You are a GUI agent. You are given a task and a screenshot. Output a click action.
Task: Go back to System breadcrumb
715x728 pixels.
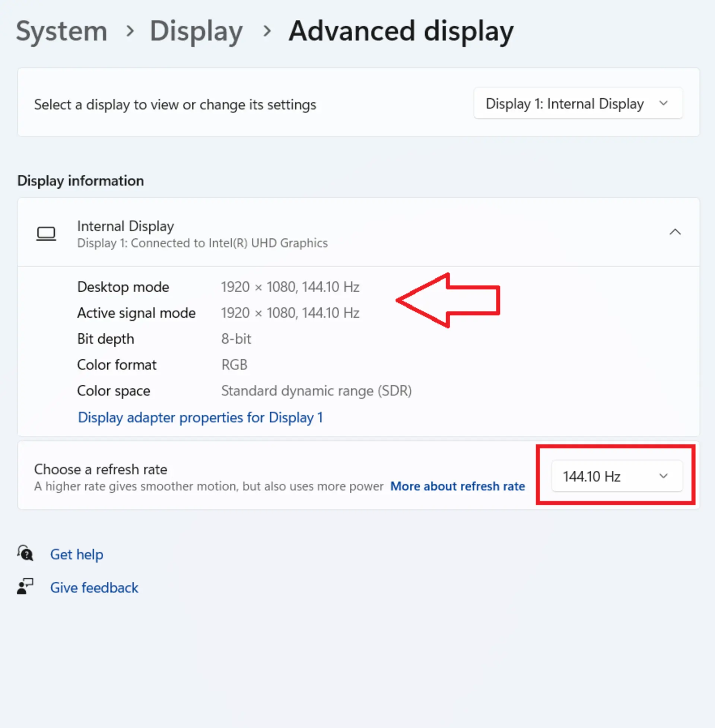click(x=62, y=31)
